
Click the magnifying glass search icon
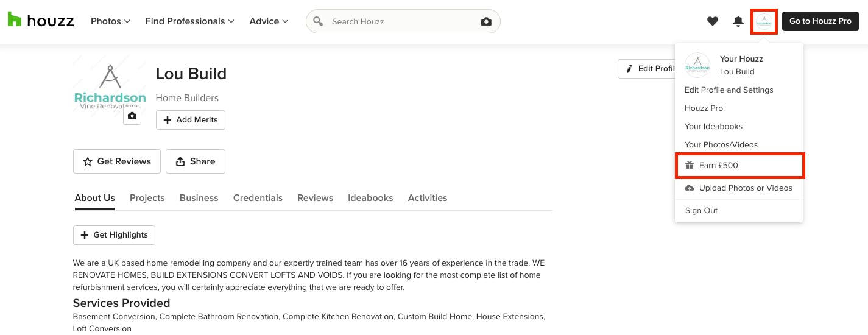317,21
